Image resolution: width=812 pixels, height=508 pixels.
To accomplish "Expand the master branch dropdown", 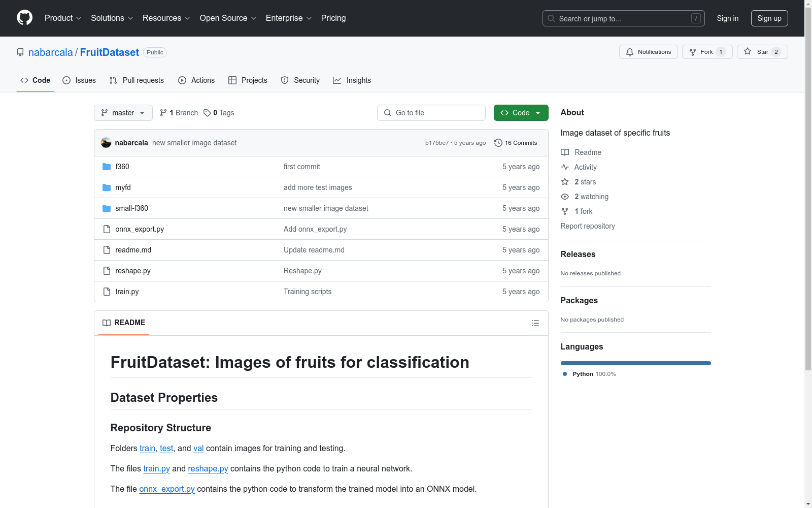I will pos(123,113).
